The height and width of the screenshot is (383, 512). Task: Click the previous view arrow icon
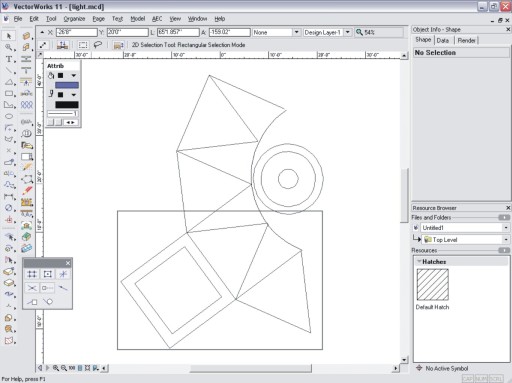coord(40,368)
